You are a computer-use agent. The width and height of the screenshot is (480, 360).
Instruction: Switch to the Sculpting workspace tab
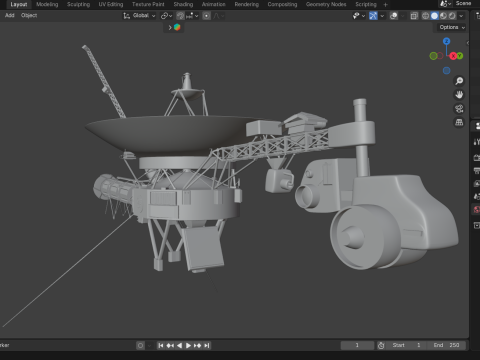[x=78, y=4]
